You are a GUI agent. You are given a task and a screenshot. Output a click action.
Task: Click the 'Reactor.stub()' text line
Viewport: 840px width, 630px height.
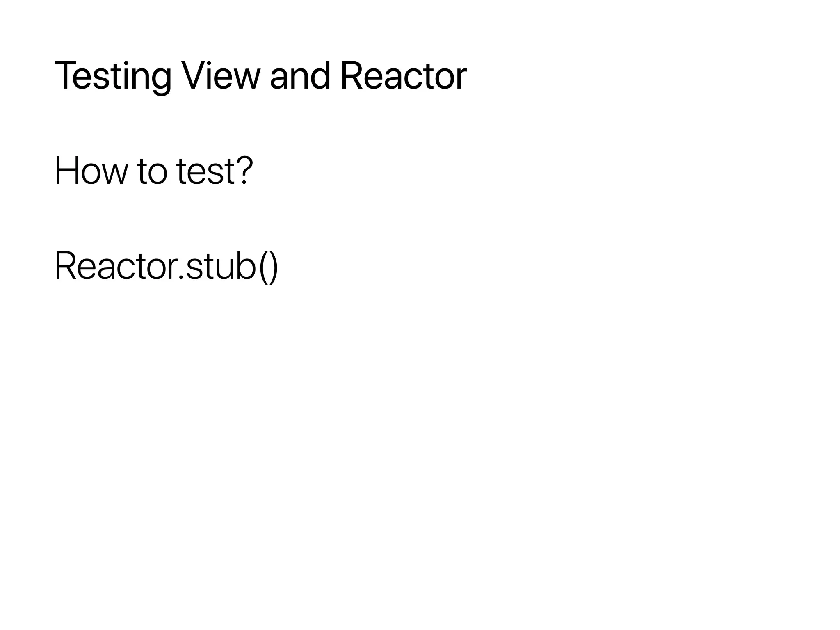coord(167,267)
